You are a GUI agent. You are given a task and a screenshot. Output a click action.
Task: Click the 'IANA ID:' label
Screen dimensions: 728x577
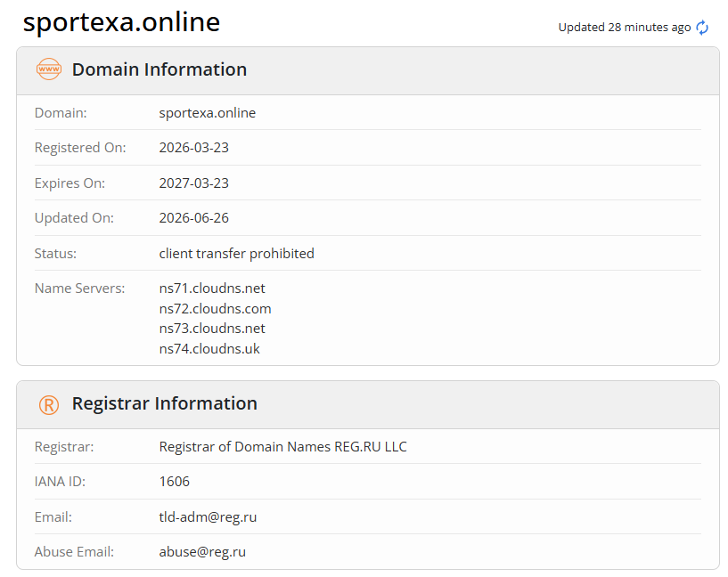(60, 482)
